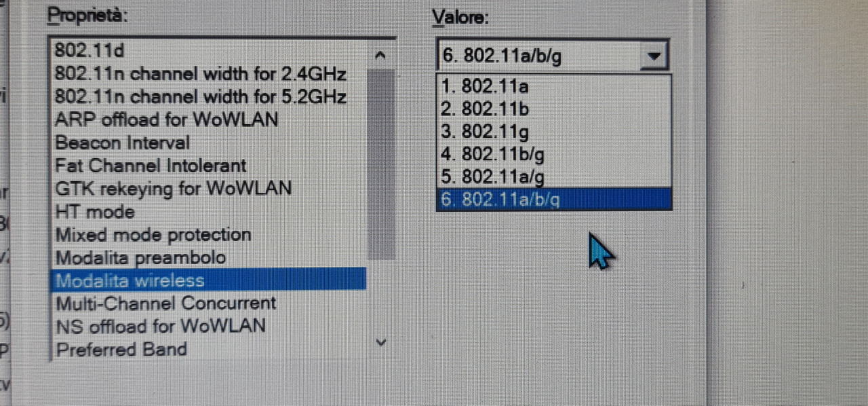
Task: Select 3. 802.11g value
Action: click(x=554, y=132)
